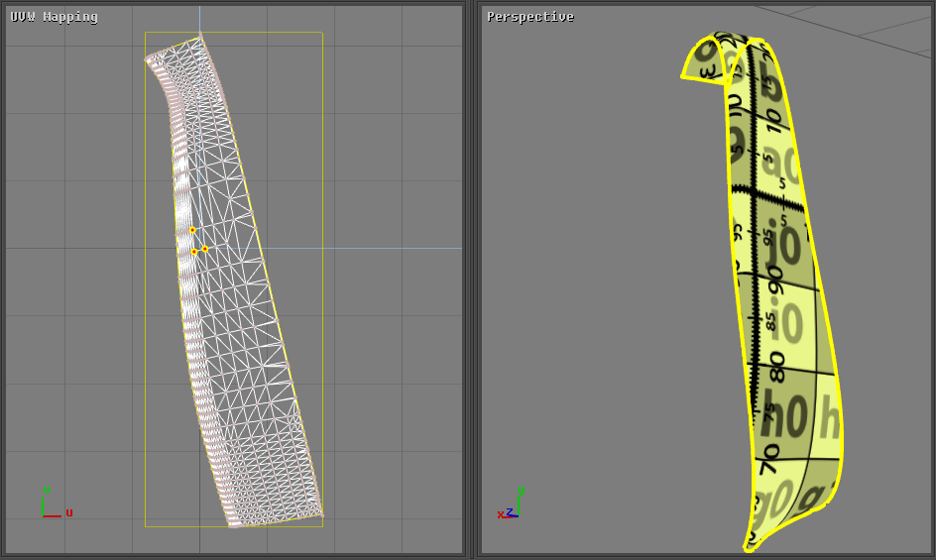936x560 pixels.
Task: Click the blue Z label of Perspective gizmo
Action: pyautogui.click(x=510, y=512)
